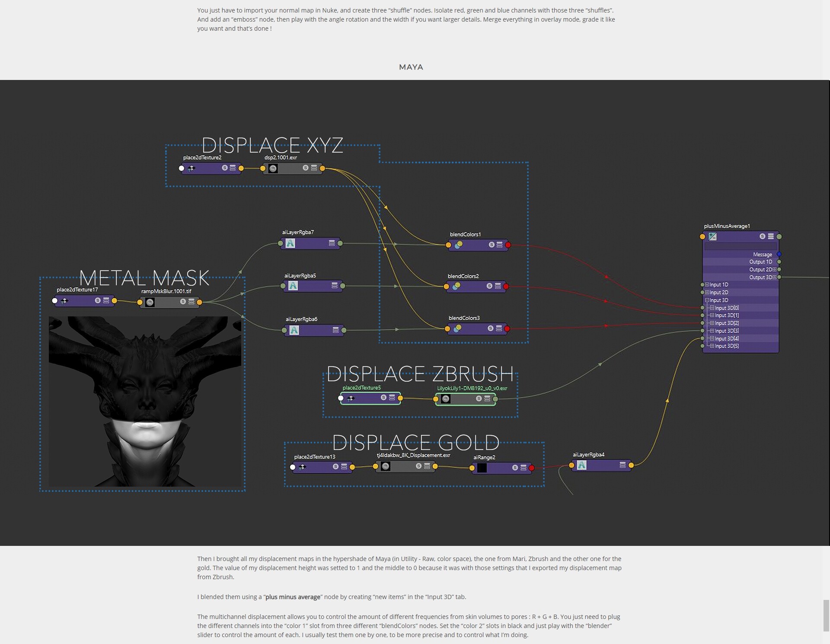The width and height of the screenshot is (830, 644).
Task: Toggle solo button on blendColors2 node
Action: pos(489,286)
